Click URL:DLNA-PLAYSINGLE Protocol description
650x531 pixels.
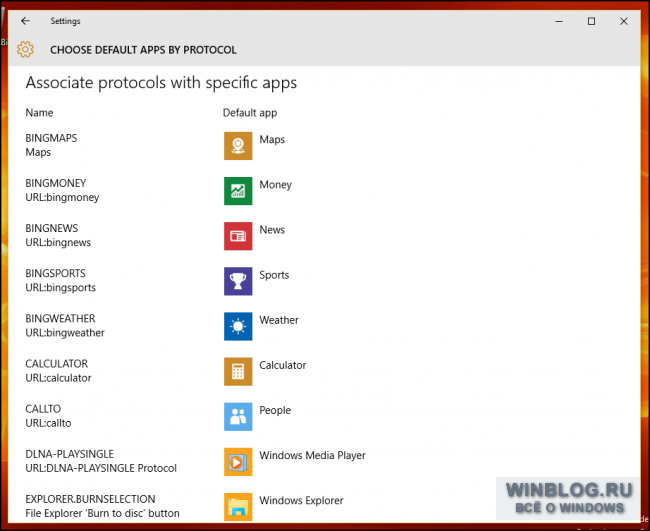101,468
